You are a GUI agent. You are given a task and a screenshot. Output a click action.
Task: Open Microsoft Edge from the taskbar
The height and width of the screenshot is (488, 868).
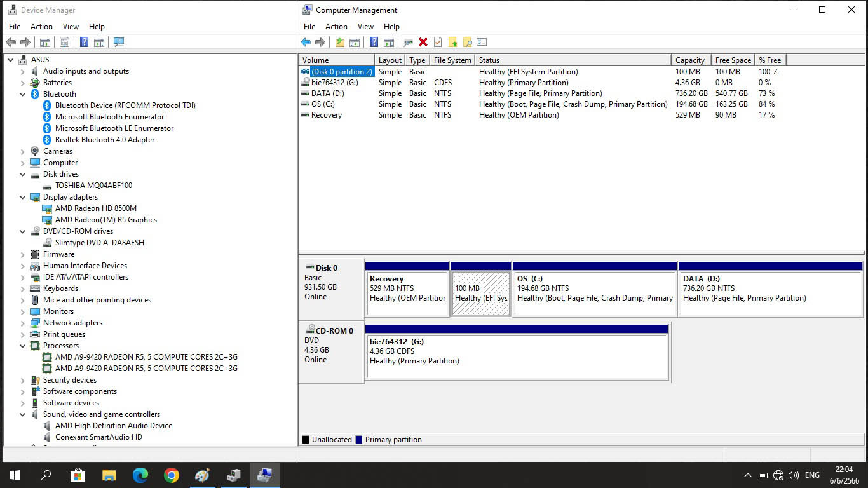[x=140, y=475]
